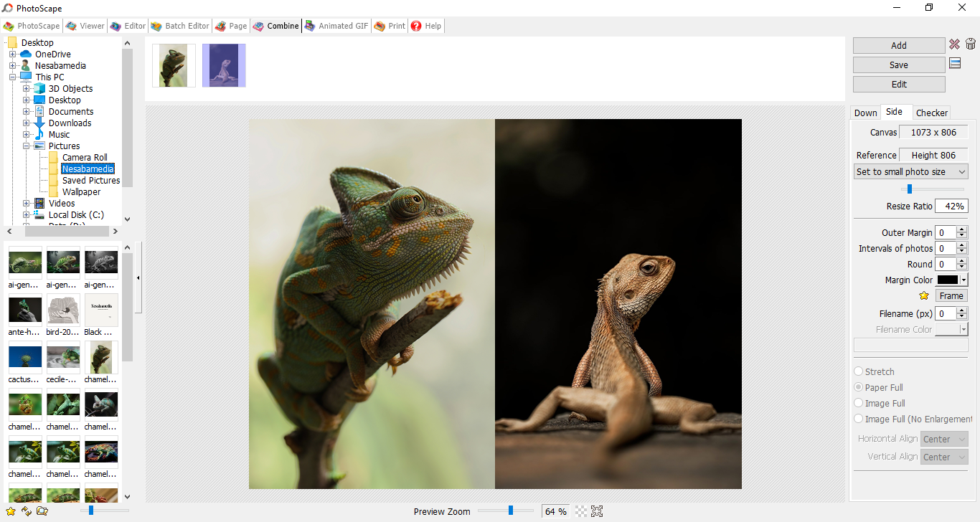Select the Stretch radio option
The width and height of the screenshot is (980, 522).
click(x=859, y=371)
